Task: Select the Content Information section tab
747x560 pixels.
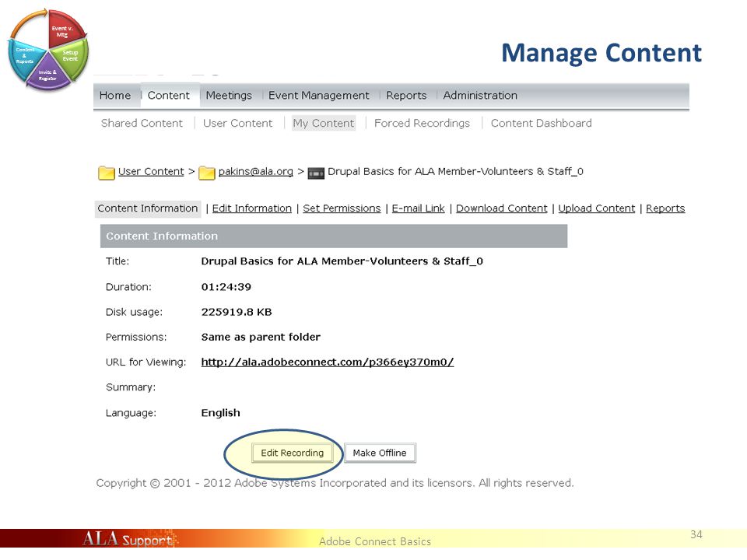Action: pyautogui.click(x=148, y=208)
